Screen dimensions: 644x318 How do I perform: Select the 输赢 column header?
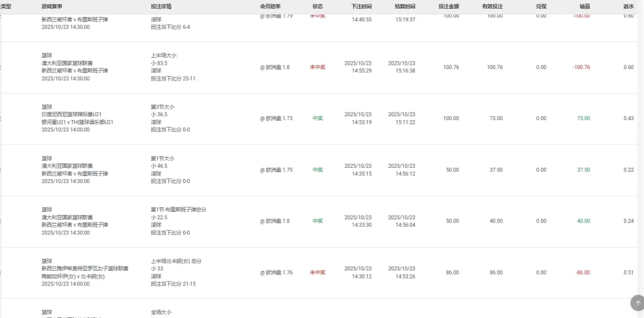pos(585,6)
